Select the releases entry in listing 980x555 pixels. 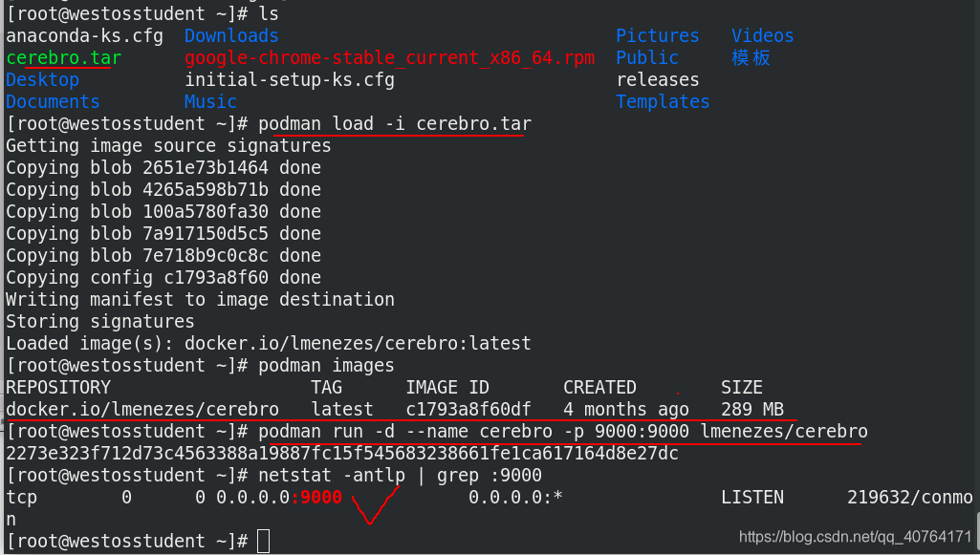tap(658, 80)
